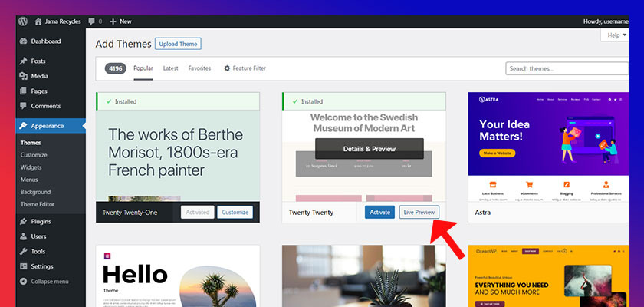Collapse the admin sidebar menu
Viewport: 644px width, 307px height.
[x=50, y=282]
